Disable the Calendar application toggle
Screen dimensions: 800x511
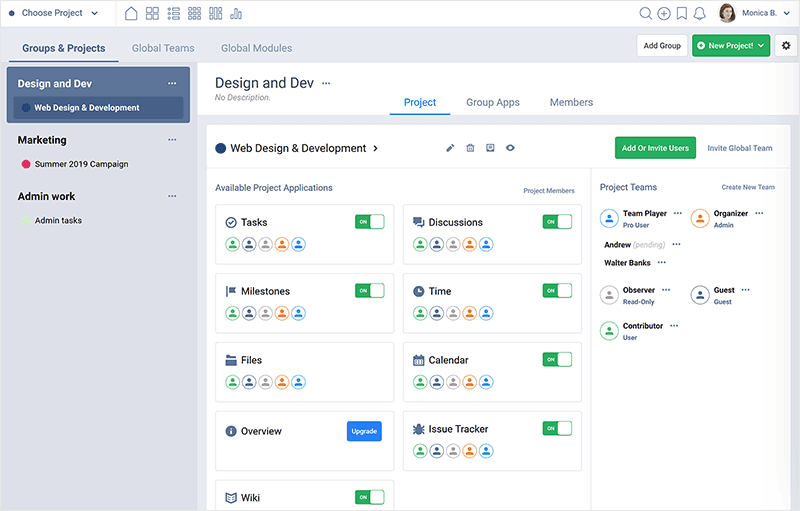point(557,360)
